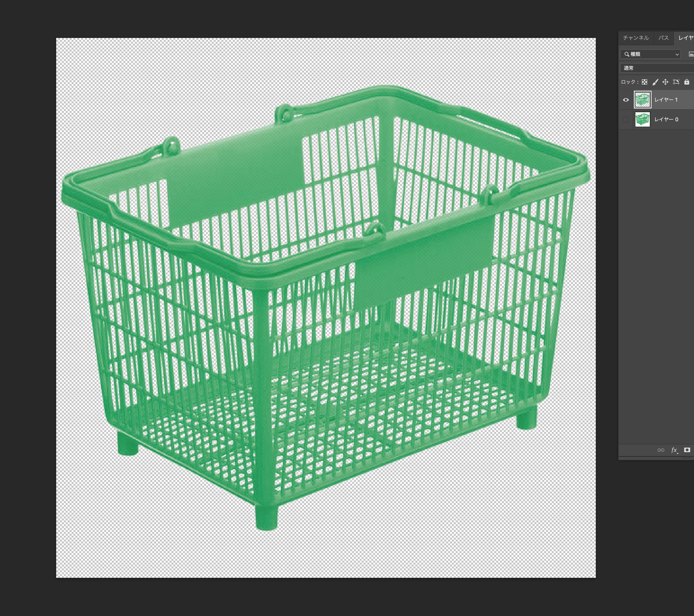694x616 pixels.
Task: Click the lock all padlock icon
Action: pyautogui.click(x=687, y=82)
